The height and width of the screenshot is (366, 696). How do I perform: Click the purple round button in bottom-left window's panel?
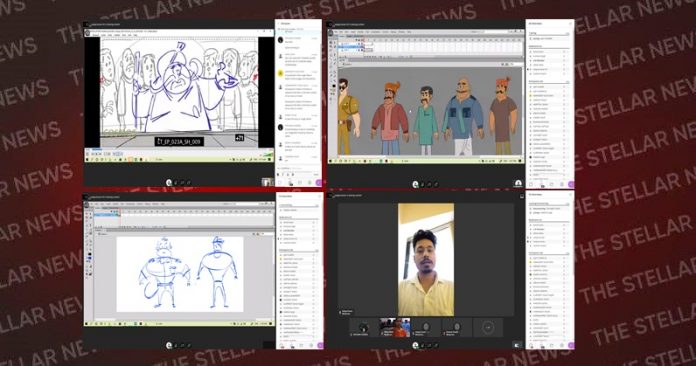coord(320,345)
